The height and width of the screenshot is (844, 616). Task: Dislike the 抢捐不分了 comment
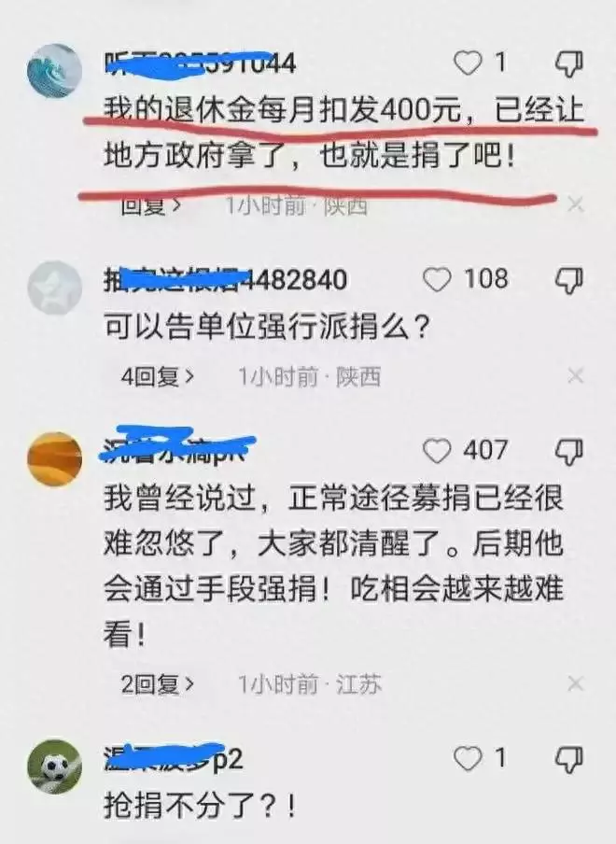tap(569, 759)
